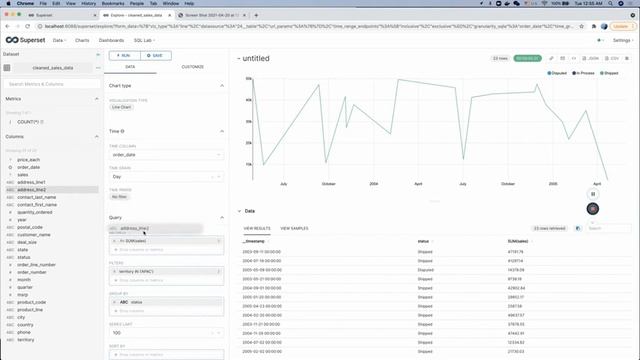Select the customer_name column
Image resolution: width=640 pixels, height=360 pixels.
[34, 235]
